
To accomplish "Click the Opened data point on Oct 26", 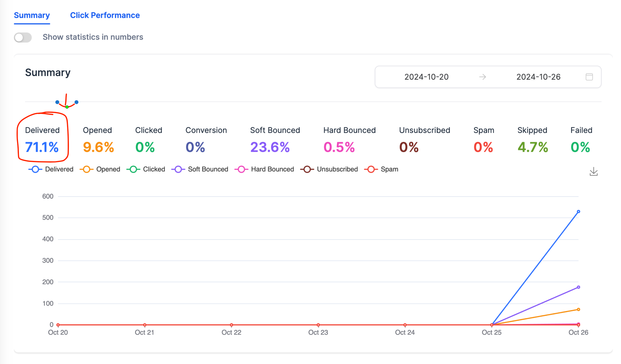I will (x=578, y=310).
